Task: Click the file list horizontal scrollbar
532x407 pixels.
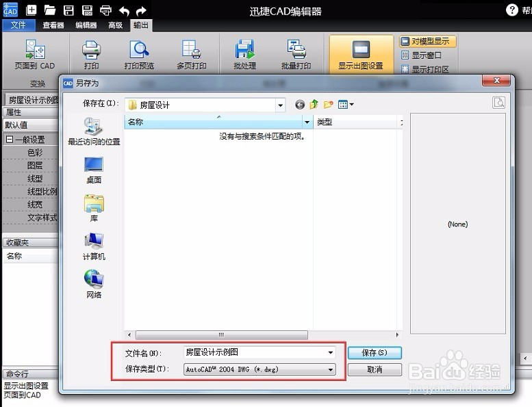Action: click(x=222, y=334)
